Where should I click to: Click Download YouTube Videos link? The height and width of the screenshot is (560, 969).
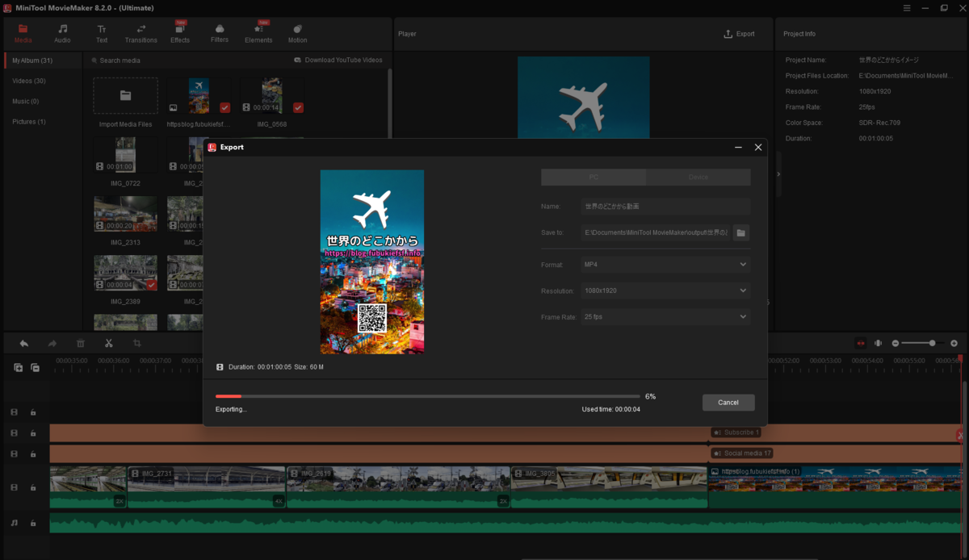click(x=338, y=61)
